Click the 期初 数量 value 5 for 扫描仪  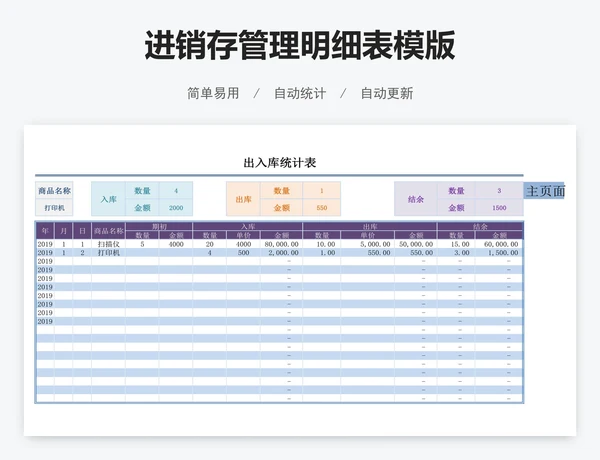[x=142, y=244]
